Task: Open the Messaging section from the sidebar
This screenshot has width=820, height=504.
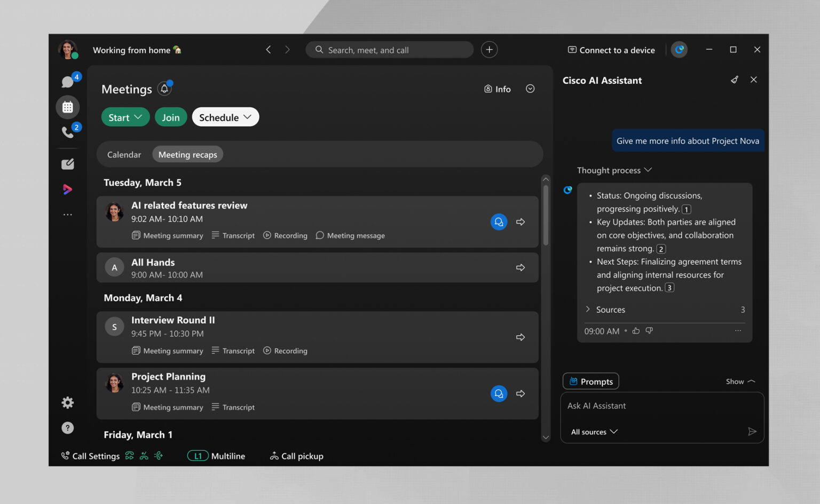Action: click(x=67, y=81)
